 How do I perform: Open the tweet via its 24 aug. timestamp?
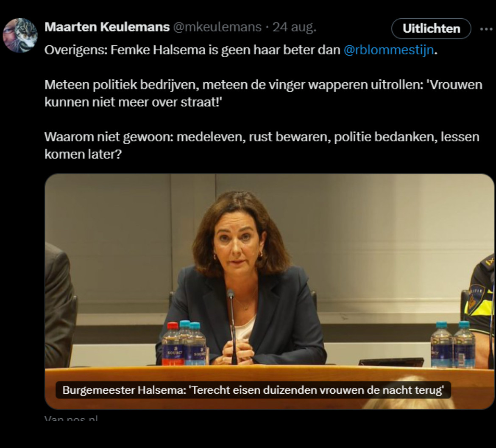294,27
